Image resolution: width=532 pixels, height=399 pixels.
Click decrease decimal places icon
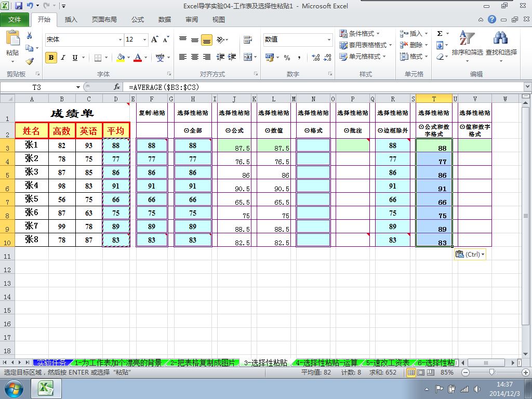point(327,58)
